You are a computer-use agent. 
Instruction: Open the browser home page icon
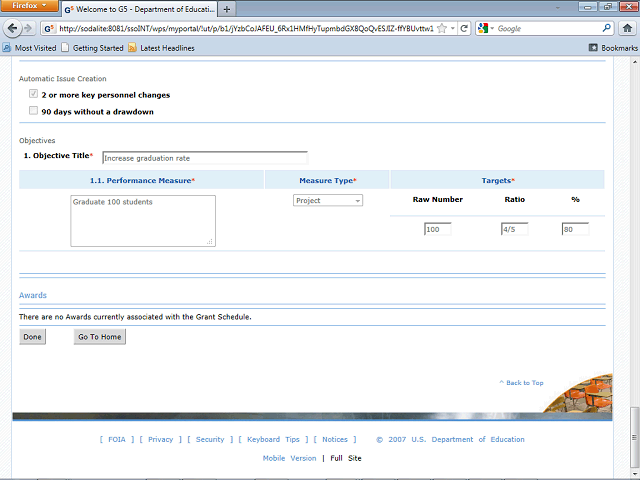pyautogui.click(x=627, y=29)
